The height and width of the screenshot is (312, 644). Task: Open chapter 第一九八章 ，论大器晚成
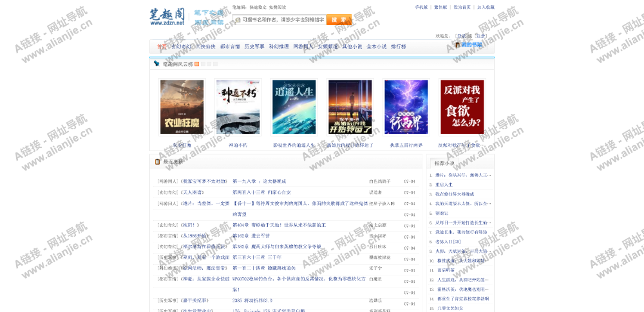(x=259, y=181)
